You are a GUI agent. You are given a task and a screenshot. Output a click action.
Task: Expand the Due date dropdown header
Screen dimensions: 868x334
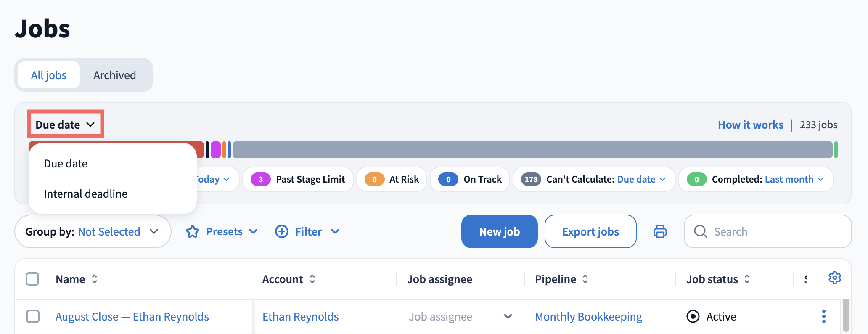(65, 125)
